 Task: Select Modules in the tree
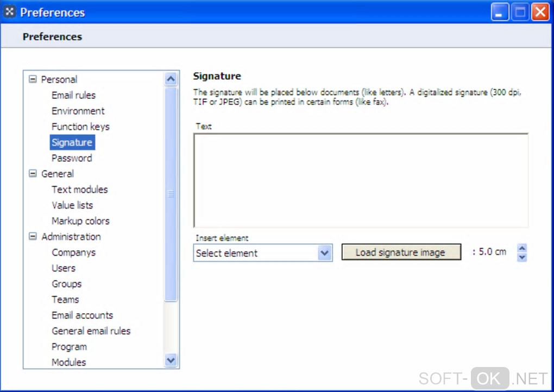point(69,362)
